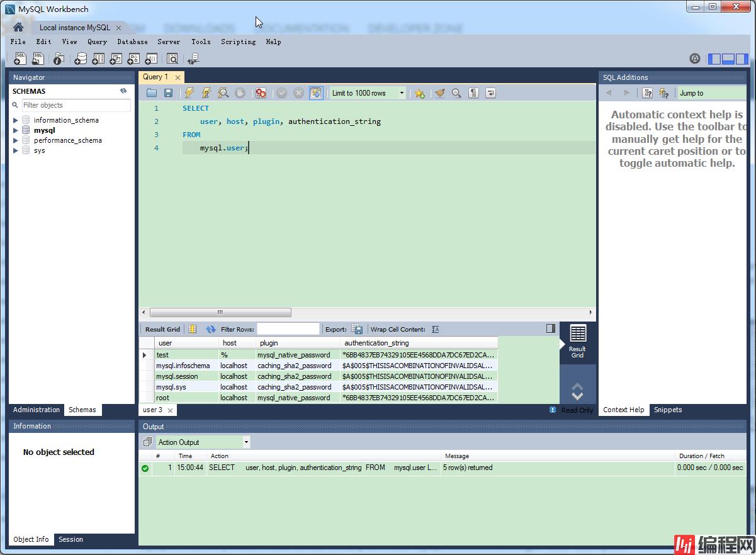Open the create new schema icon in the main toolbar

click(x=81, y=59)
